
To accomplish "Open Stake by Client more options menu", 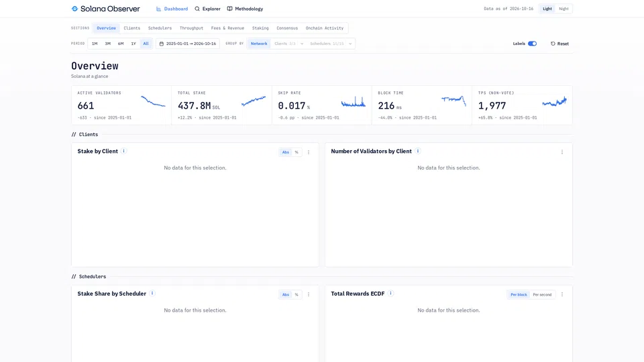I will [x=309, y=152].
